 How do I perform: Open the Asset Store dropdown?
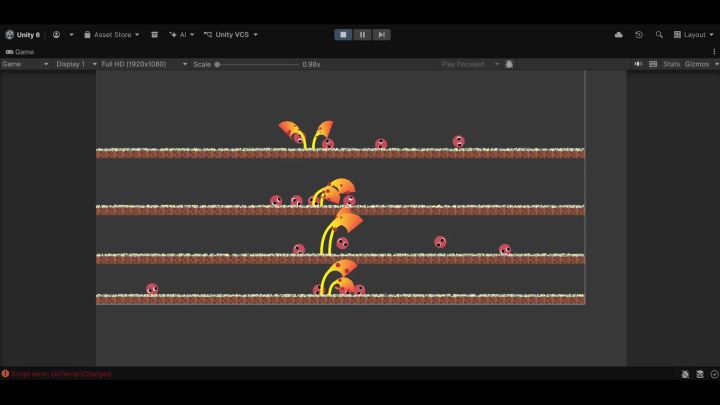tap(112, 34)
